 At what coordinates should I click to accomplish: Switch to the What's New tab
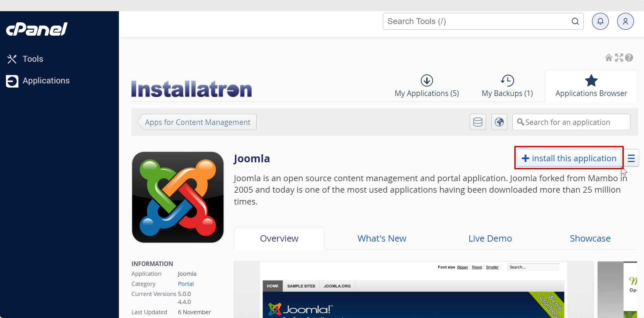(382, 238)
